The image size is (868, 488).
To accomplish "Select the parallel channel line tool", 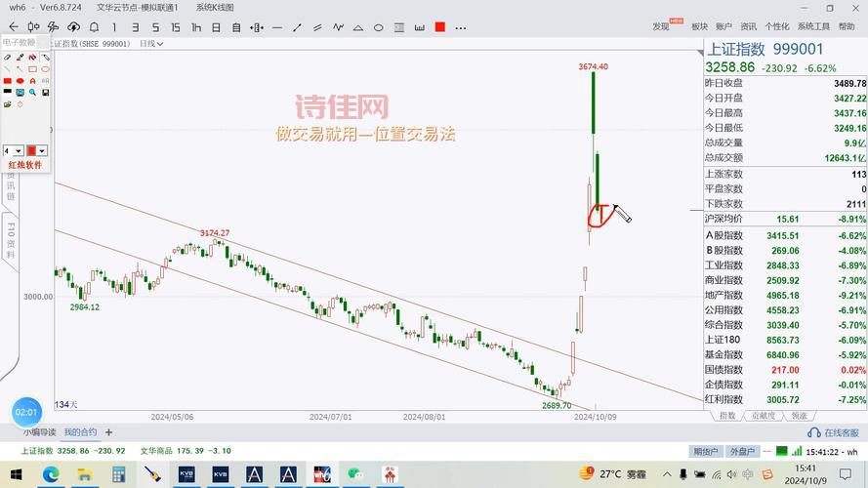I will click(x=317, y=27).
